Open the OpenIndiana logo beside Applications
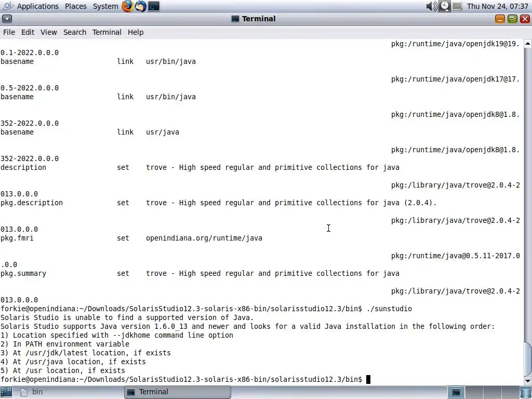The width and height of the screenshot is (532, 399). click(8, 6)
